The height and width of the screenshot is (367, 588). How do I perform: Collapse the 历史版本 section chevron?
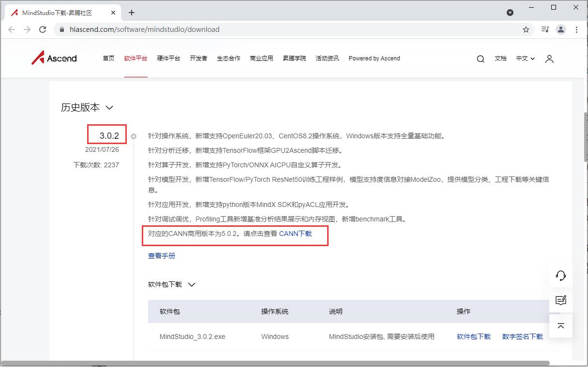(109, 107)
